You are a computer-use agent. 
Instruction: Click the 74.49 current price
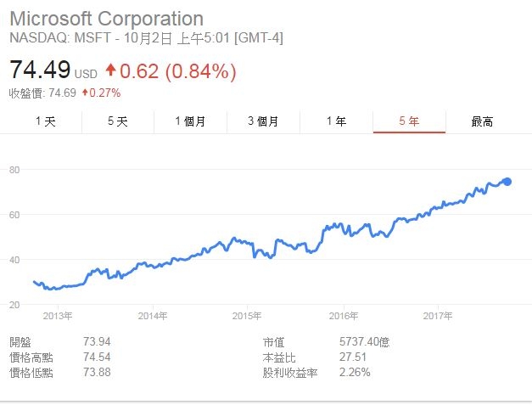40,69
